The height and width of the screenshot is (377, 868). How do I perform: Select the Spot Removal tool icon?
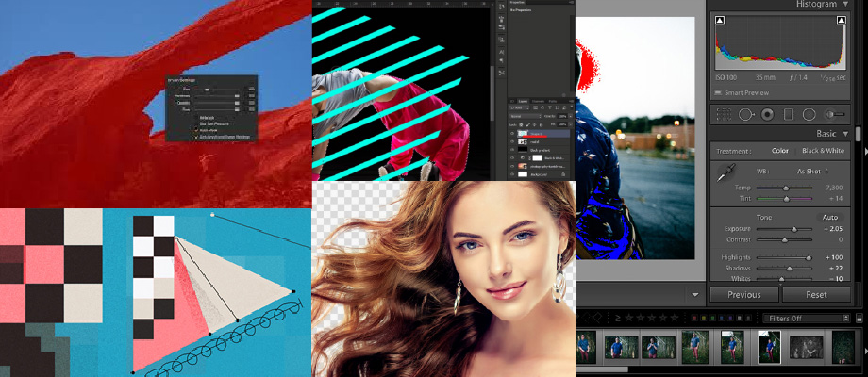[745, 114]
